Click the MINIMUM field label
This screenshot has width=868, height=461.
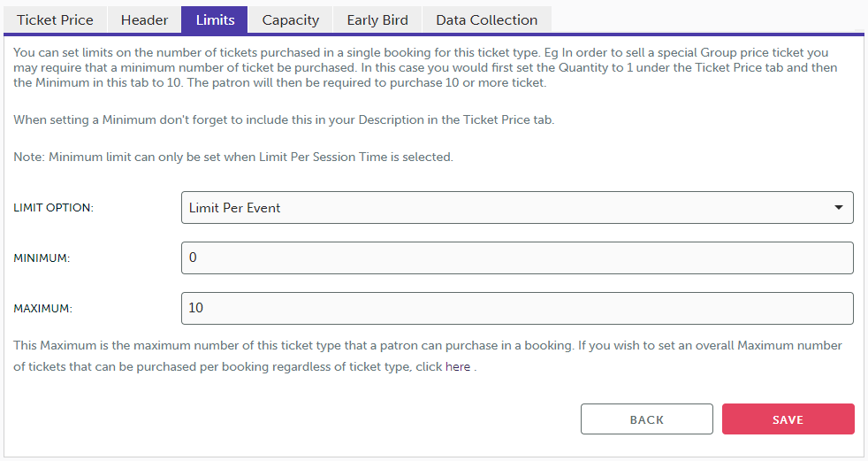point(42,258)
